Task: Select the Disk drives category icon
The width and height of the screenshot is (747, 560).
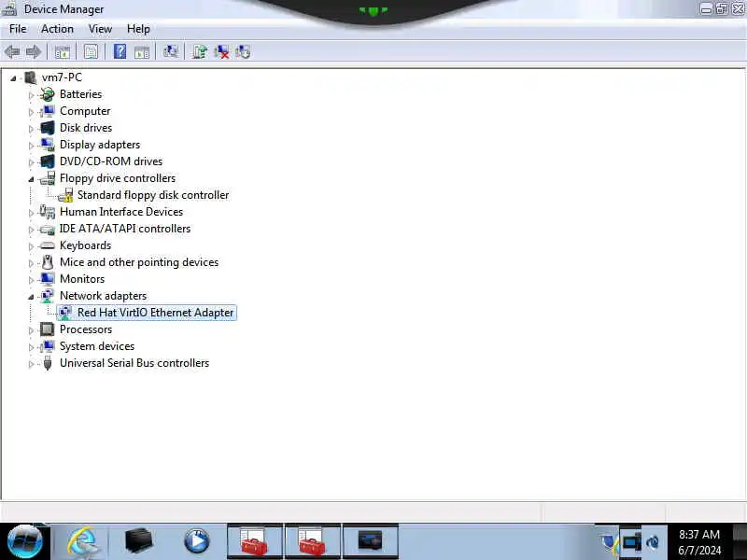Action: point(48,128)
